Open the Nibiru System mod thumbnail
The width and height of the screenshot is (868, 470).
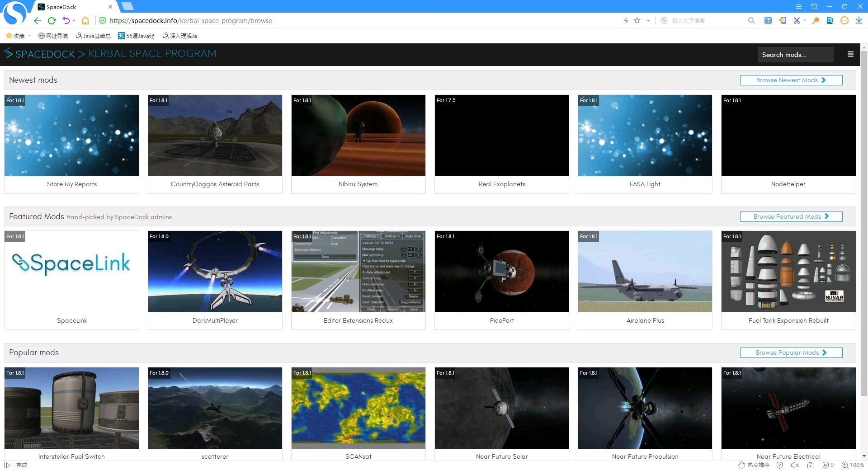tap(359, 136)
